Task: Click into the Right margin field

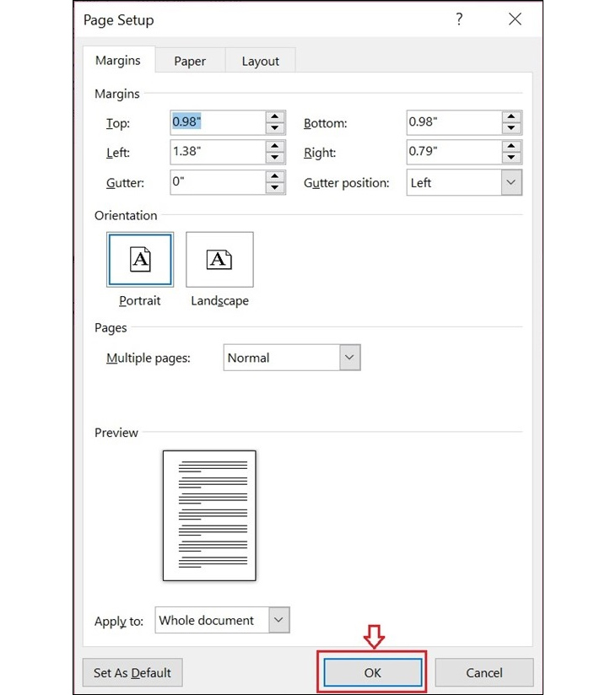Action: pos(455,152)
